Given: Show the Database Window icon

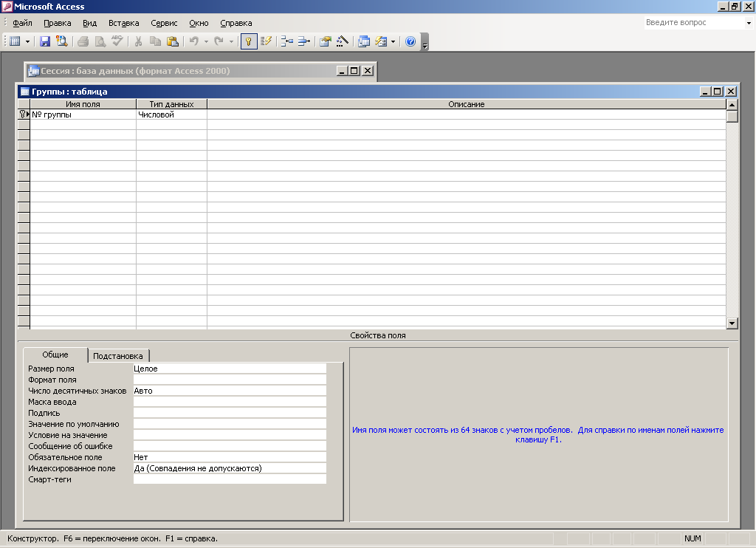Looking at the screenshot, I should tap(364, 41).
